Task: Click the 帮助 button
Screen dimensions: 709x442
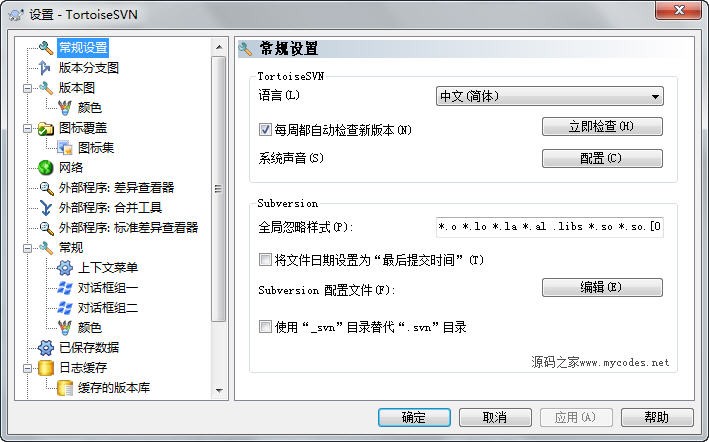Action: click(x=657, y=417)
